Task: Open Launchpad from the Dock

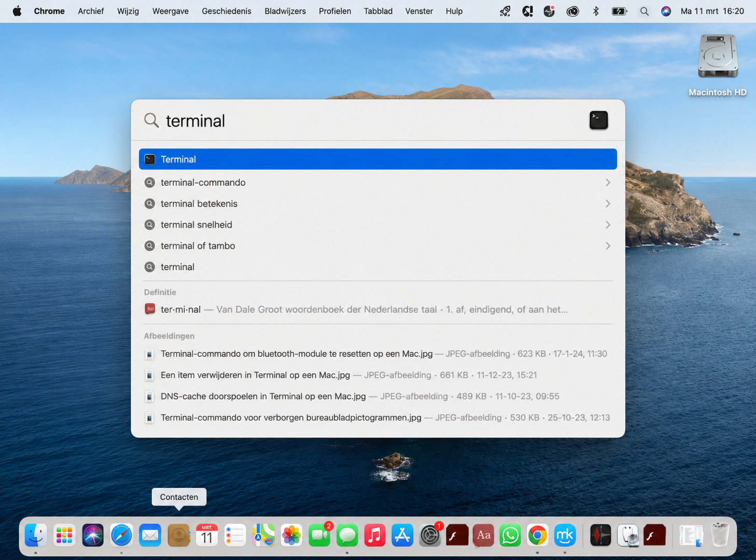Action: click(x=64, y=535)
